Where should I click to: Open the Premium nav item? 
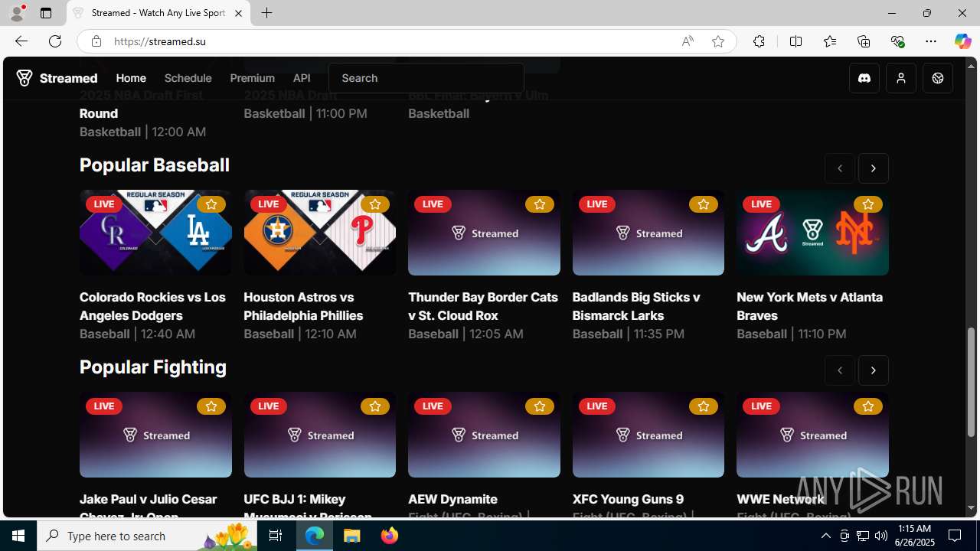click(x=253, y=78)
